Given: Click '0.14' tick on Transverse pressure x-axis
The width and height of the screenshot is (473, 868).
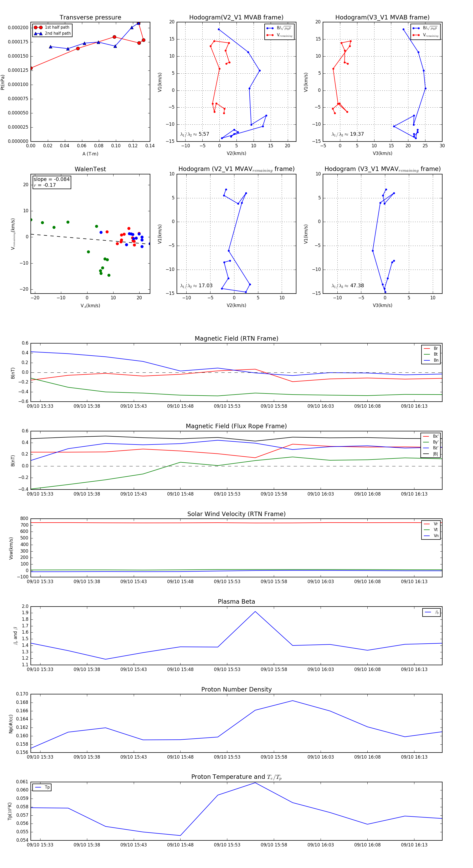Looking at the screenshot, I should tap(150, 146).
